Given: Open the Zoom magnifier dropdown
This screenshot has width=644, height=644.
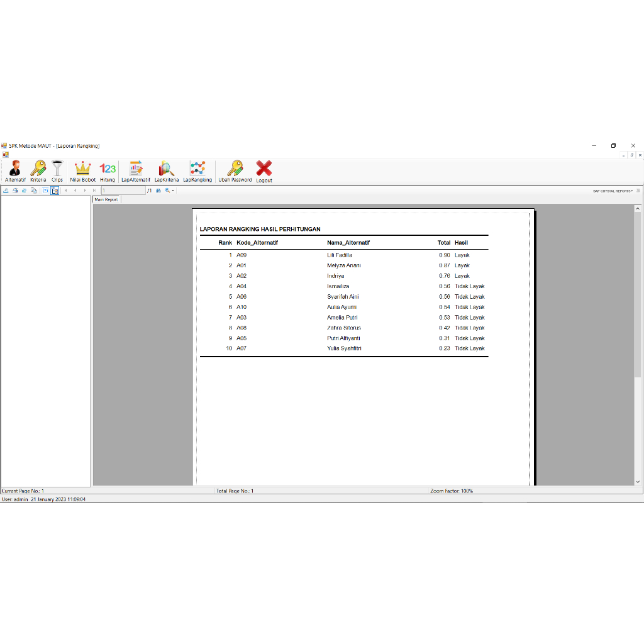Looking at the screenshot, I should tap(169, 191).
